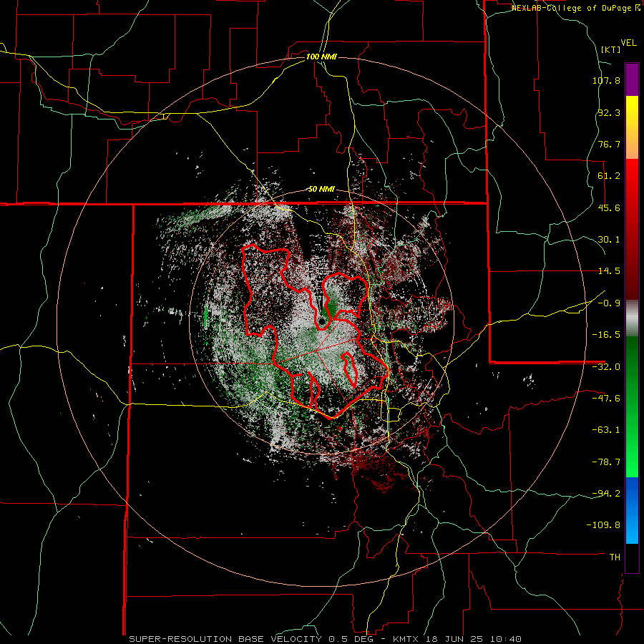
Task: Select the 92.3 velocity scale value
Action: pyautogui.click(x=609, y=112)
